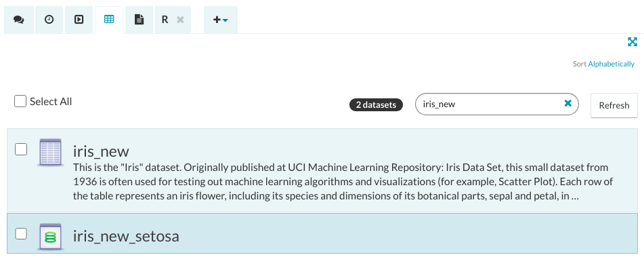The width and height of the screenshot is (644, 272).
Task: Tick the iris_new_setosa checkbox
Action: pos(21,233)
